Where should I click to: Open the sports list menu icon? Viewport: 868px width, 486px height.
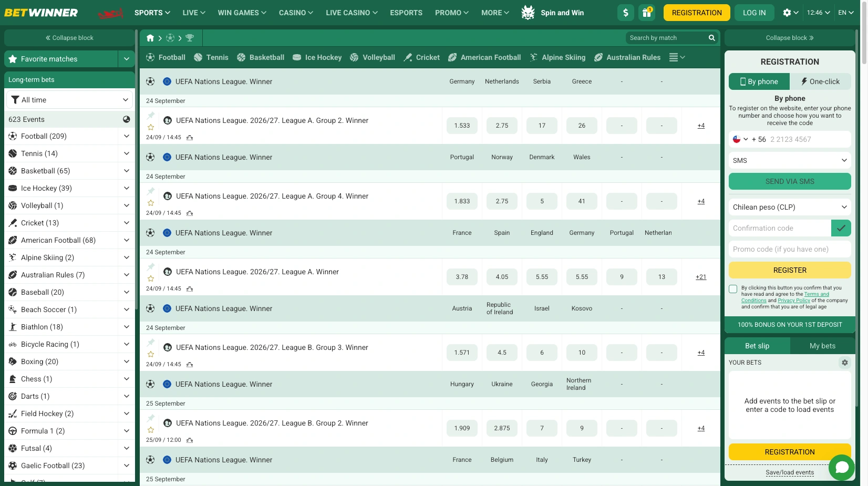(x=677, y=57)
